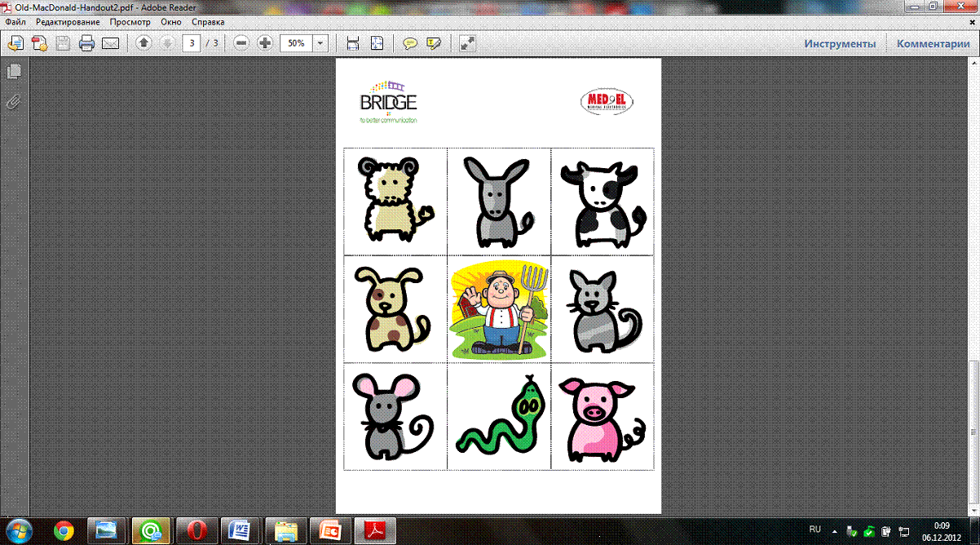Screen dimensions: 980x545
Task: Open the page thumbnails panel
Action: pyautogui.click(x=13, y=72)
